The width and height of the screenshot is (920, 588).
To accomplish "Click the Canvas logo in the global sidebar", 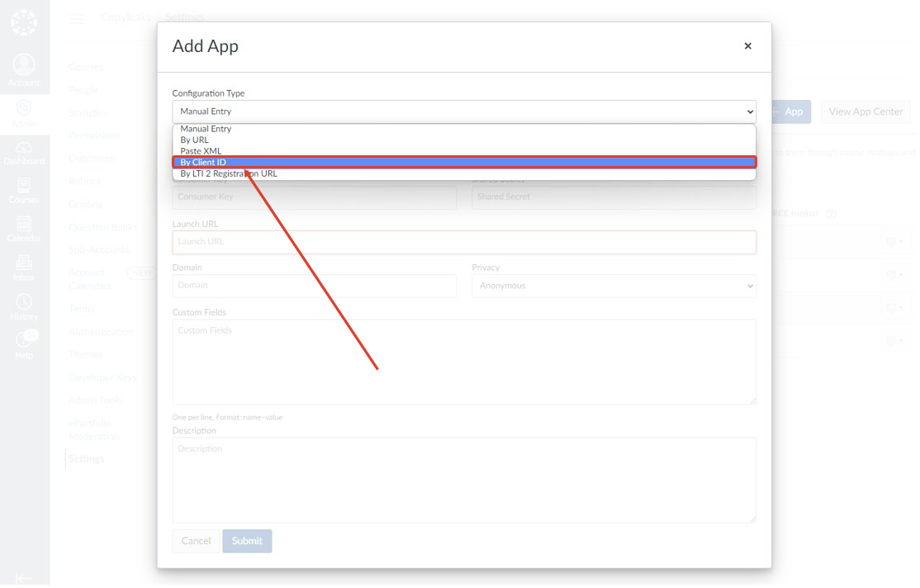I will coord(24,23).
